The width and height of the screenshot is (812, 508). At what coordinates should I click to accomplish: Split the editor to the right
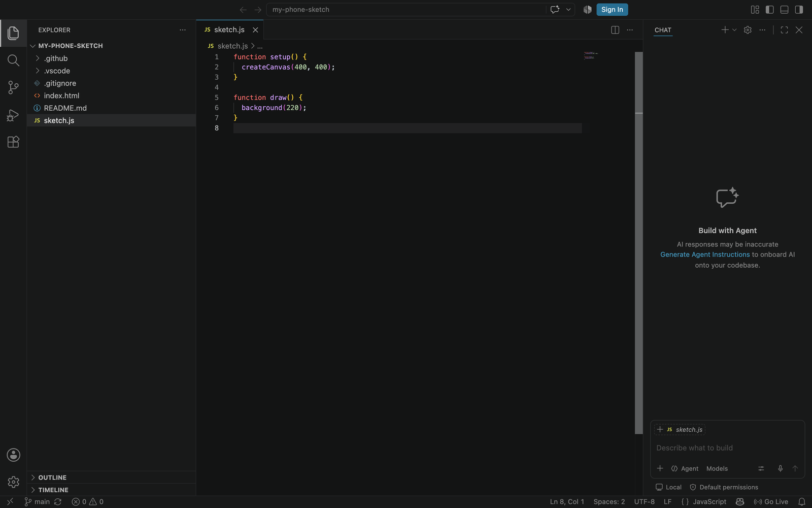pos(615,30)
